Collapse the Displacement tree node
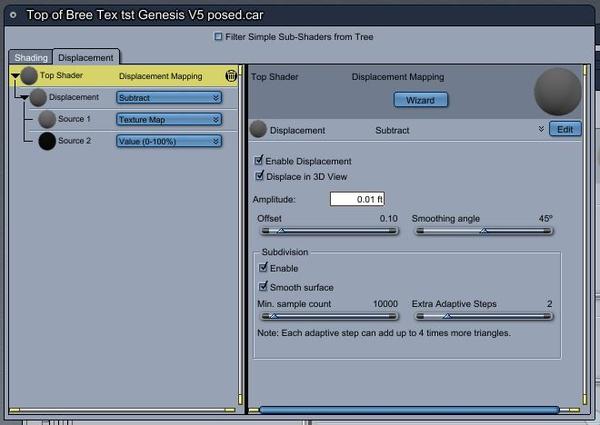The image size is (600, 425). pyautogui.click(x=24, y=98)
